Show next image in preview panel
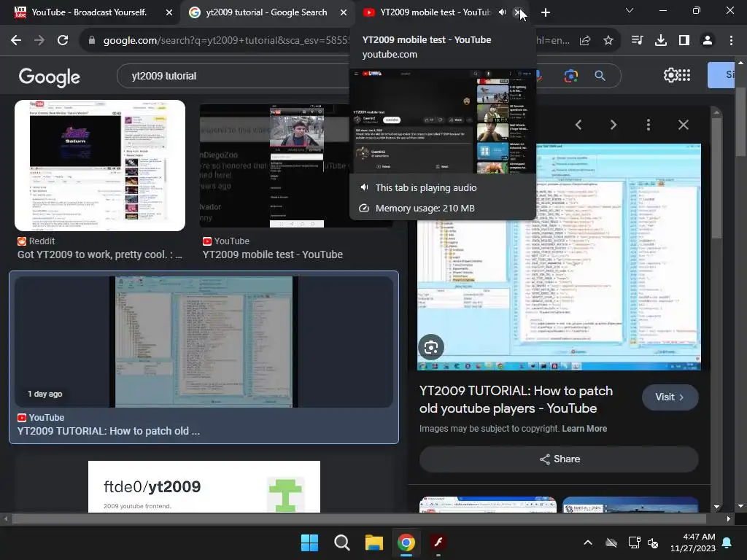 point(613,125)
